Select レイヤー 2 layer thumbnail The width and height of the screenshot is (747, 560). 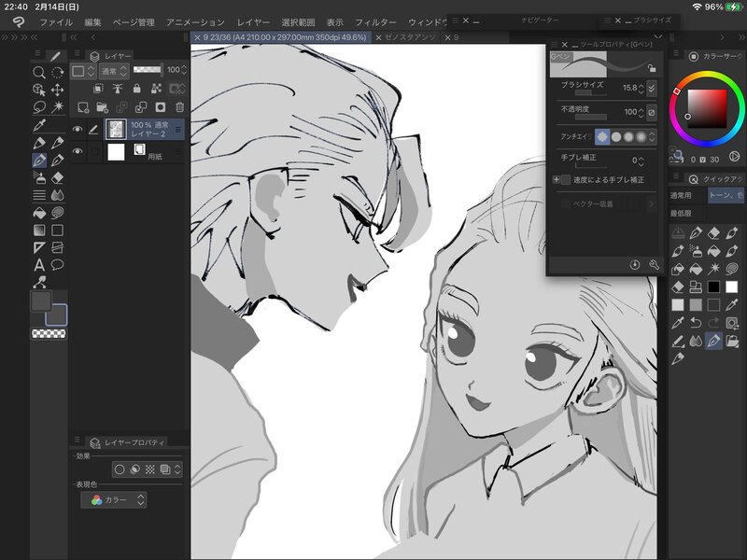pyautogui.click(x=116, y=129)
